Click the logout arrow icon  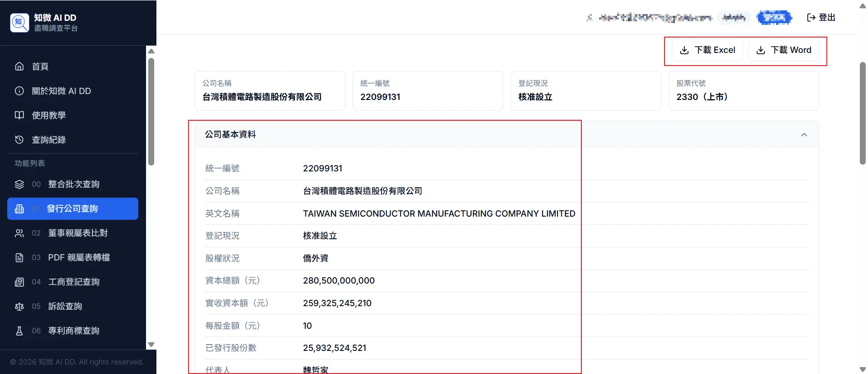(811, 18)
